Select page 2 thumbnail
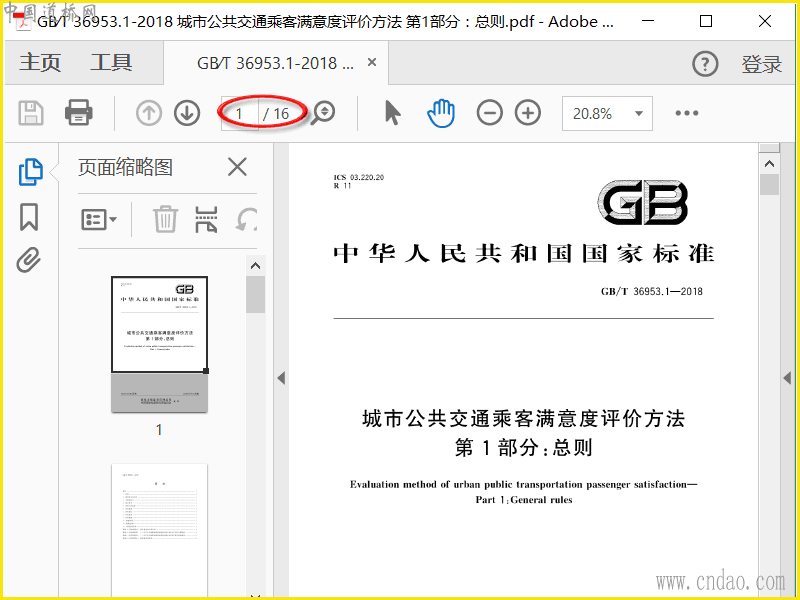This screenshot has height=600, width=800. tap(159, 529)
